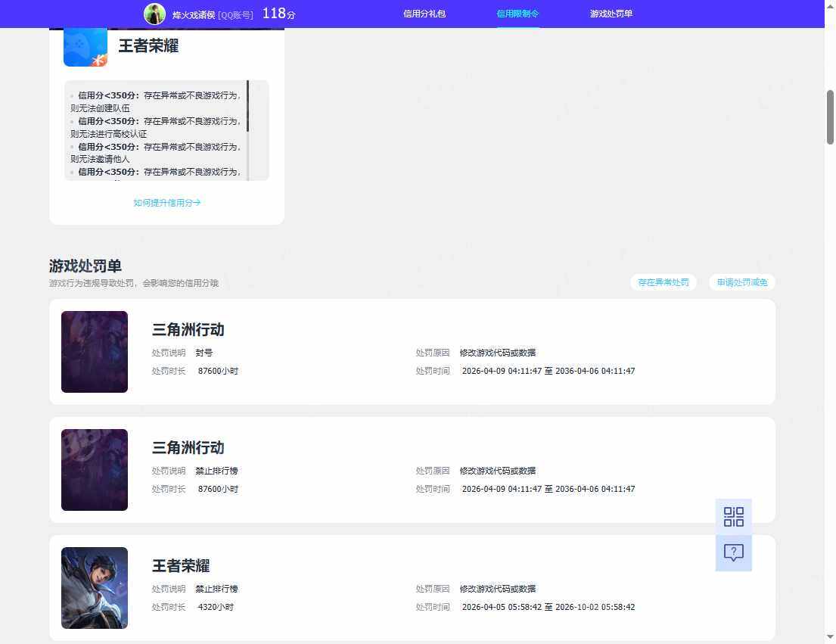Image resolution: width=836 pixels, height=644 pixels.
Task: Click the penalty time range on the 封号 card
Action: point(549,371)
